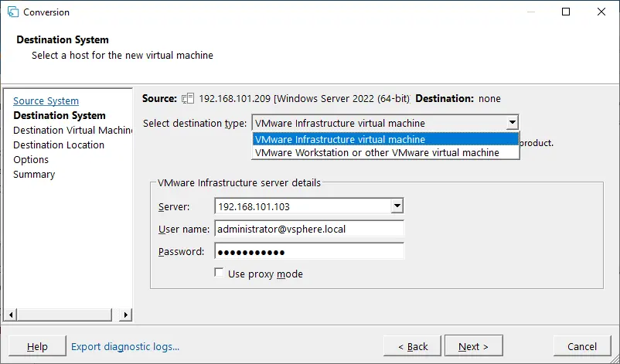Open the Server address dropdown arrow
620x364 pixels.
[x=397, y=206]
